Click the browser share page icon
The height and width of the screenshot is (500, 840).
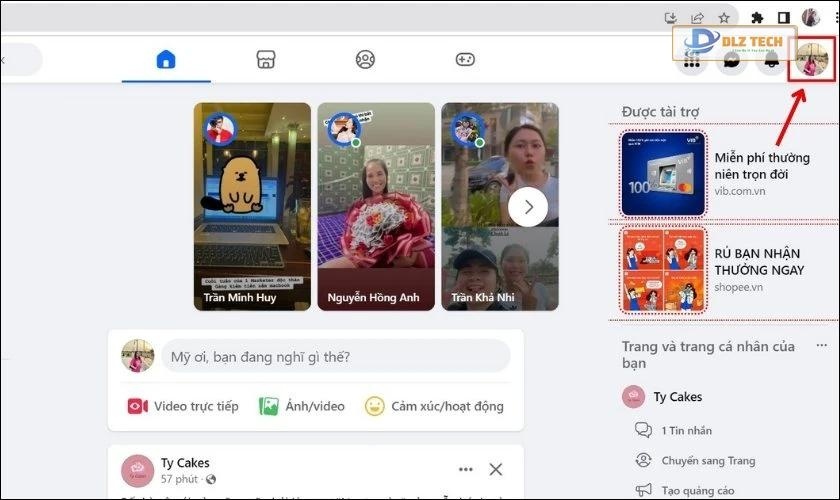(x=697, y=18)
